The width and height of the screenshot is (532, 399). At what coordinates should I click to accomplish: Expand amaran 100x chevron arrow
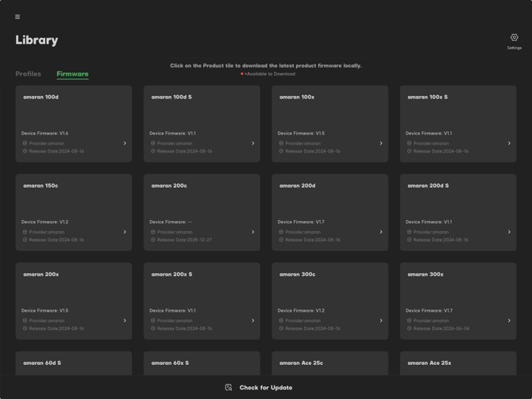(x=381, y=143)
